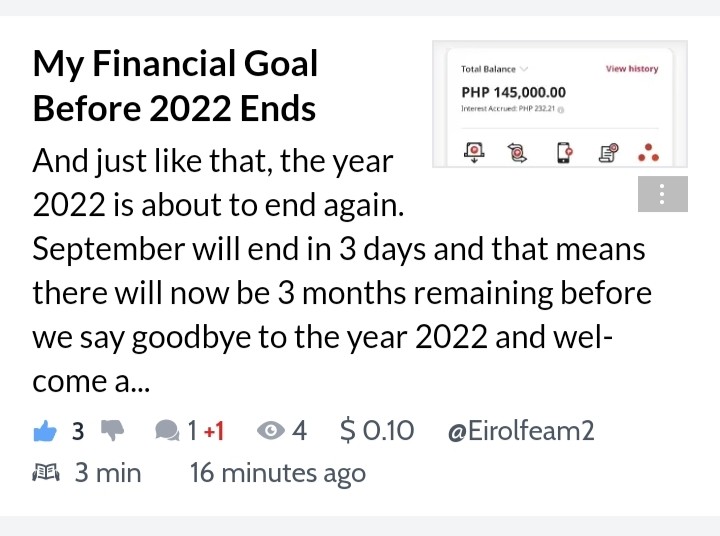Open the comments speech bubble icon
Viewport: 720px width, 536px height.
tap(167, 431)
